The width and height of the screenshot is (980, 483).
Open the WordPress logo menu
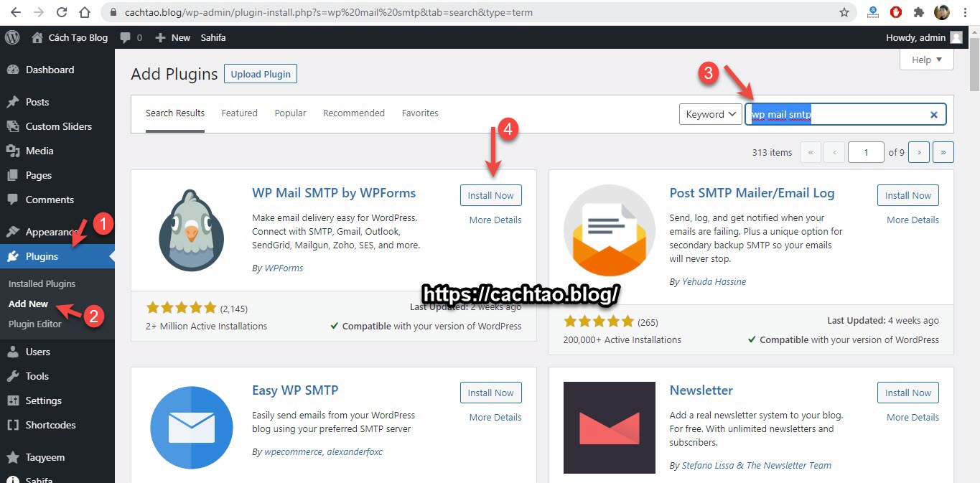pyautogui.click(x=11, y=37)
